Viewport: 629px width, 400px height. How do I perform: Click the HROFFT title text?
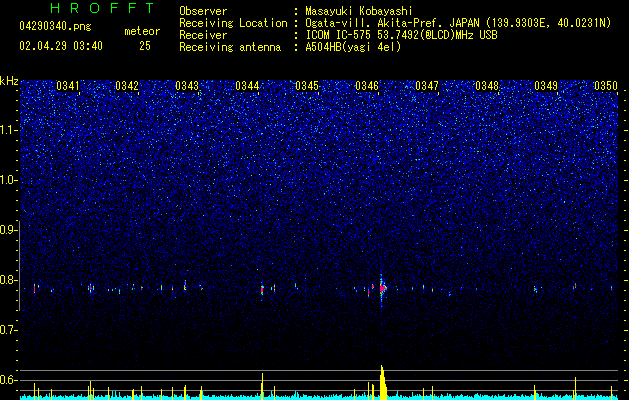click(x=102, y=8)
